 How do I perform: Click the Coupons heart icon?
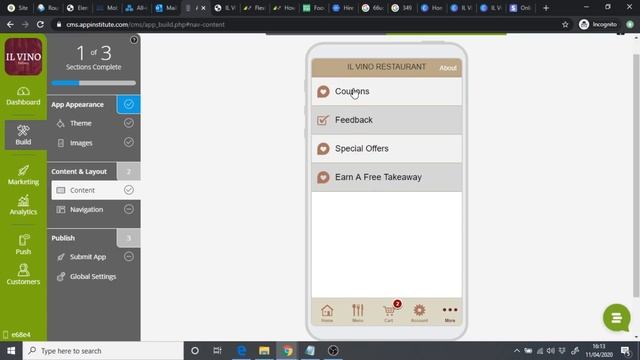click(323, 91)
